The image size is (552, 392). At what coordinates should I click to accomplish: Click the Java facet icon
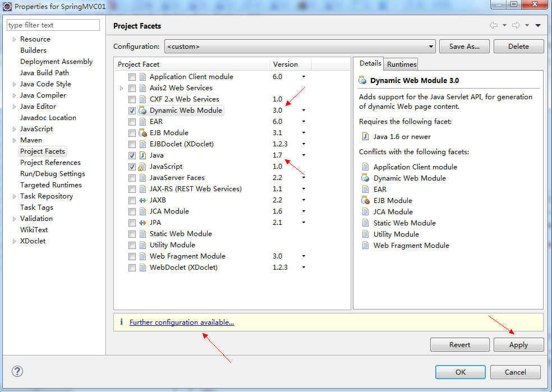[x=142, y=155]
